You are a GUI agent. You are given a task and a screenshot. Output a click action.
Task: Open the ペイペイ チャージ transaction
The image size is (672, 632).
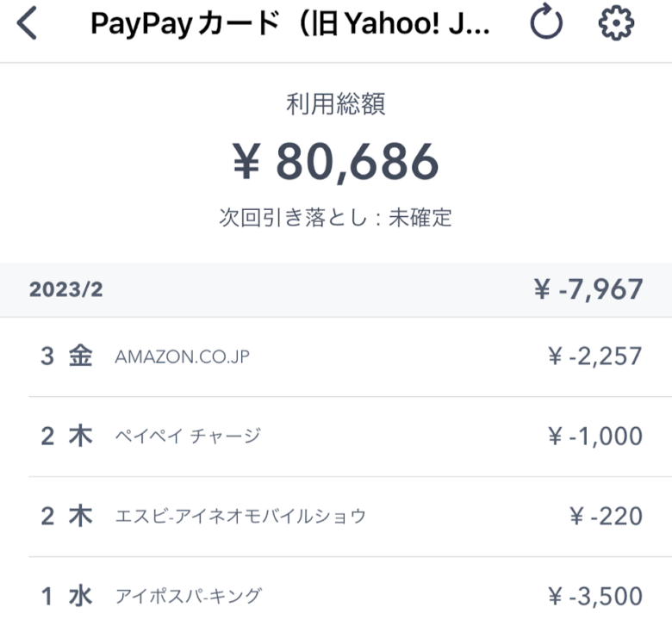tap(336, 437)
